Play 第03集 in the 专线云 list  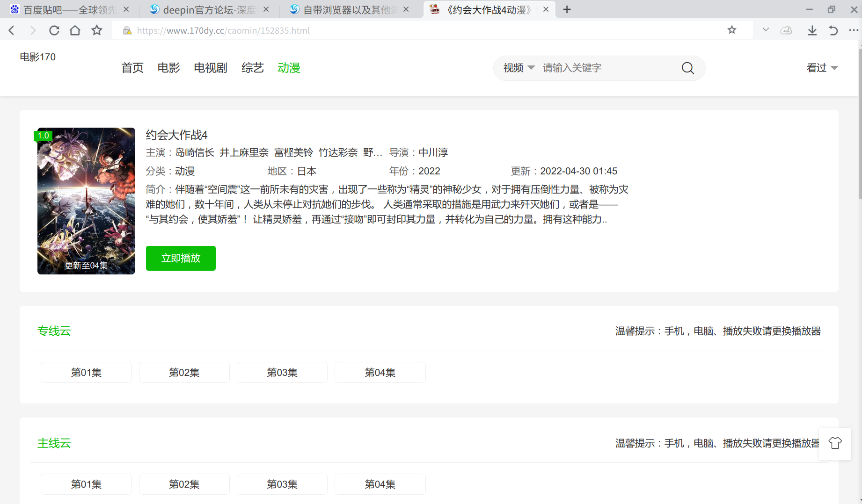pos(282,373)
